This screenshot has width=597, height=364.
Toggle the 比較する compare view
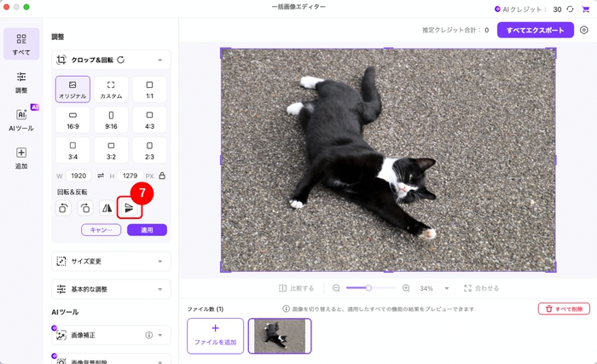pos(296,288)
